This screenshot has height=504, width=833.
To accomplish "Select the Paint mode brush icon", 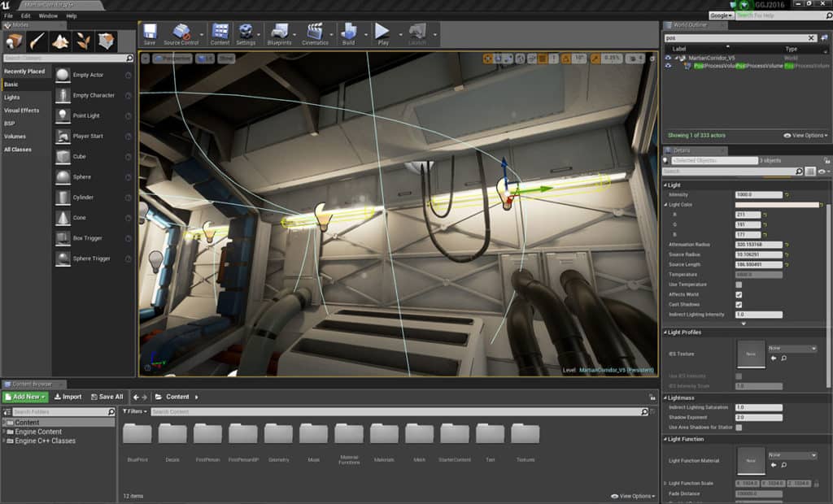I will [x=37, y=41].
